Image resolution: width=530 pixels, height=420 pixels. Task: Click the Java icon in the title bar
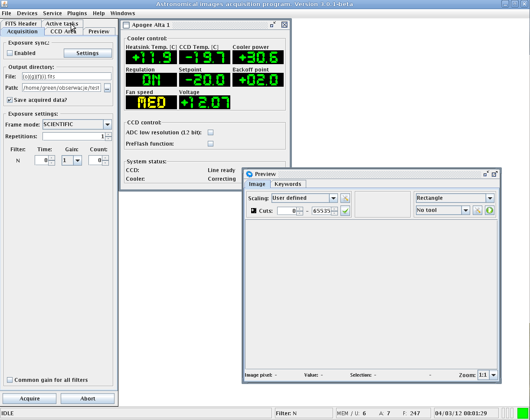tap(5, 4)
